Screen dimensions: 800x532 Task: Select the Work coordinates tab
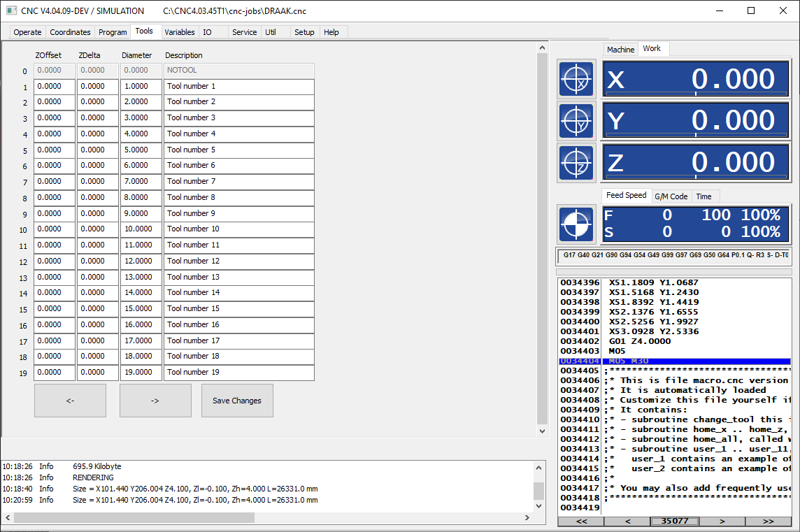(652, 48)
